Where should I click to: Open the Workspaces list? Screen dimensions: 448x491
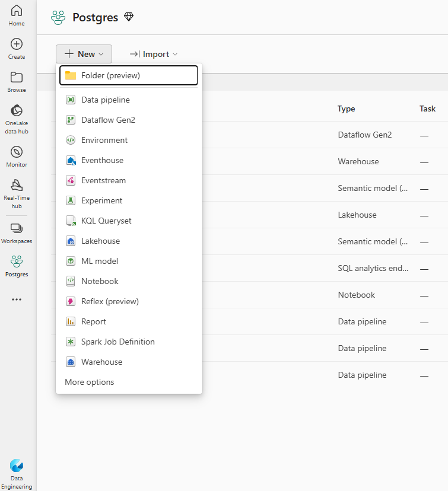tap(17, 233)
